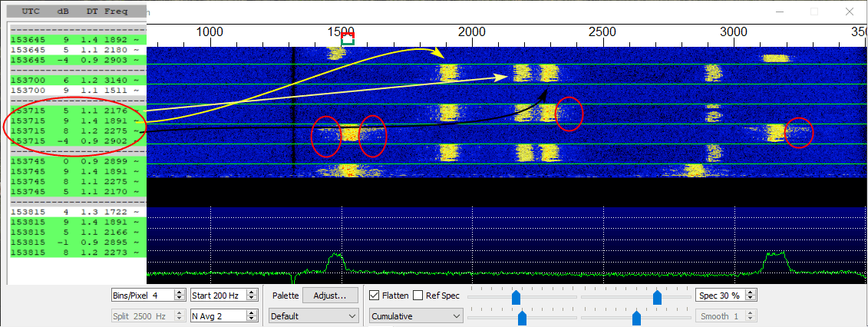Screen dimensions: 868x327
Task: Enable the Ref Spec checkbox
Action: [x=418, y=296]
